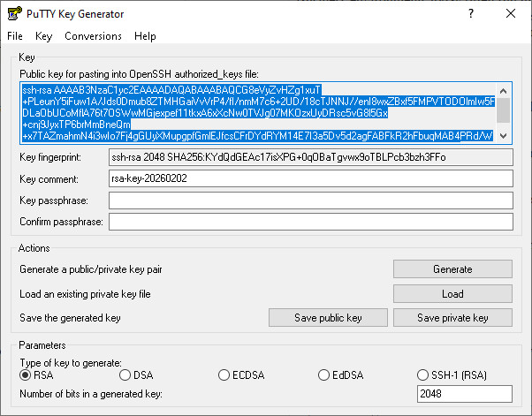532x416 pixels.
Task: Choose the ECDSA key type option
Action: pos(224,375)
